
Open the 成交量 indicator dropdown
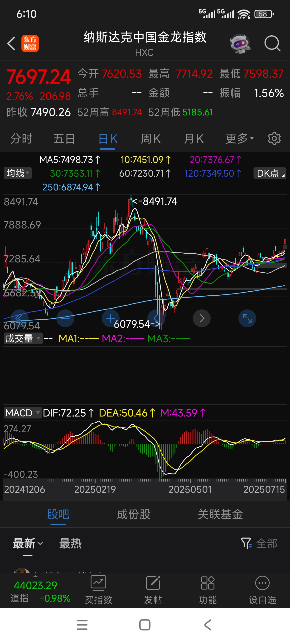[23, 338]
